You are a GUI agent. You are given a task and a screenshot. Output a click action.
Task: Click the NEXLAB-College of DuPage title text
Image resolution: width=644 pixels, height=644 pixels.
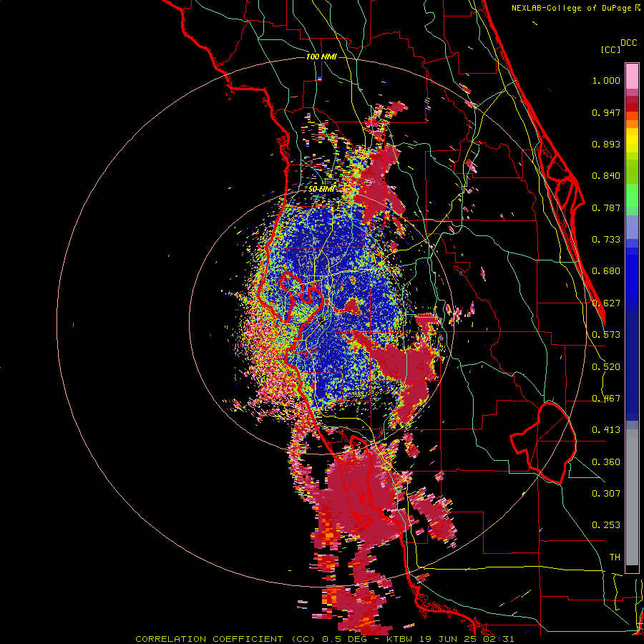tap(572, 8)
